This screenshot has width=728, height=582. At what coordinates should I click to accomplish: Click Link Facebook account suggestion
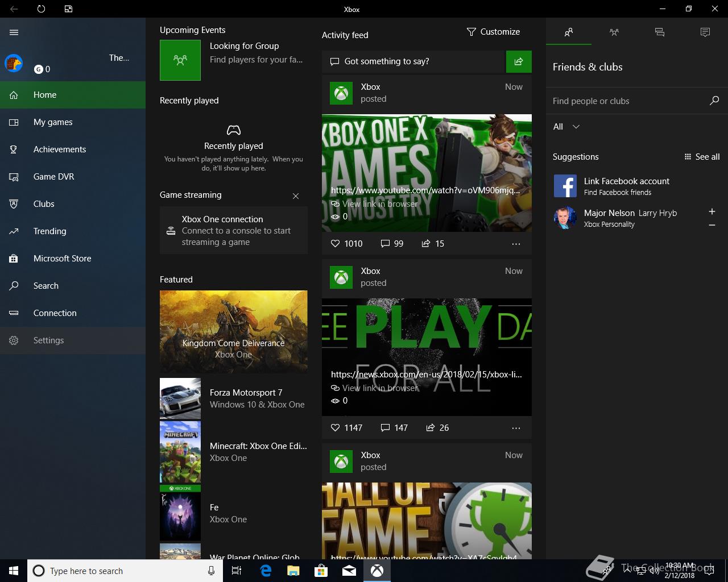(637, 186)
